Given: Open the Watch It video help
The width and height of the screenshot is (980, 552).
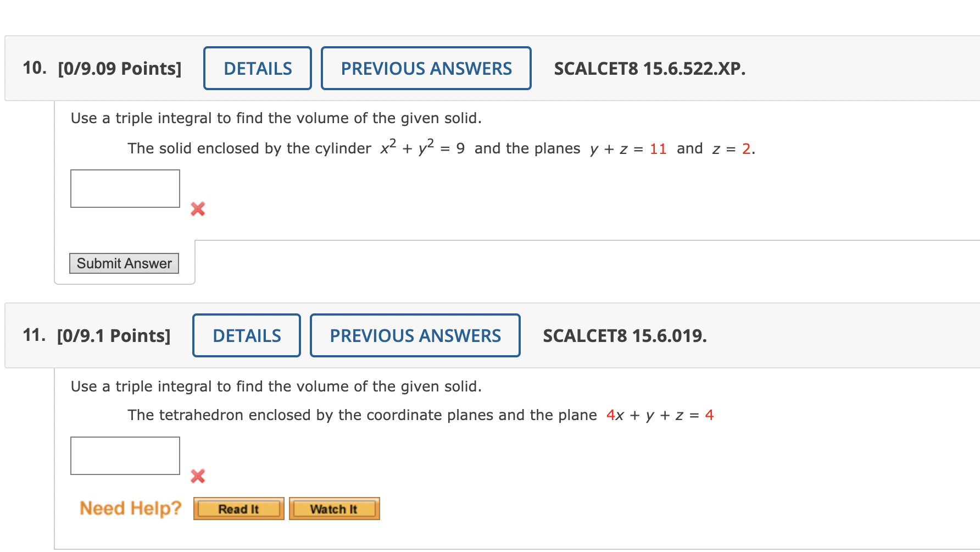Looking at the screenshot, I should coord(334,509).
